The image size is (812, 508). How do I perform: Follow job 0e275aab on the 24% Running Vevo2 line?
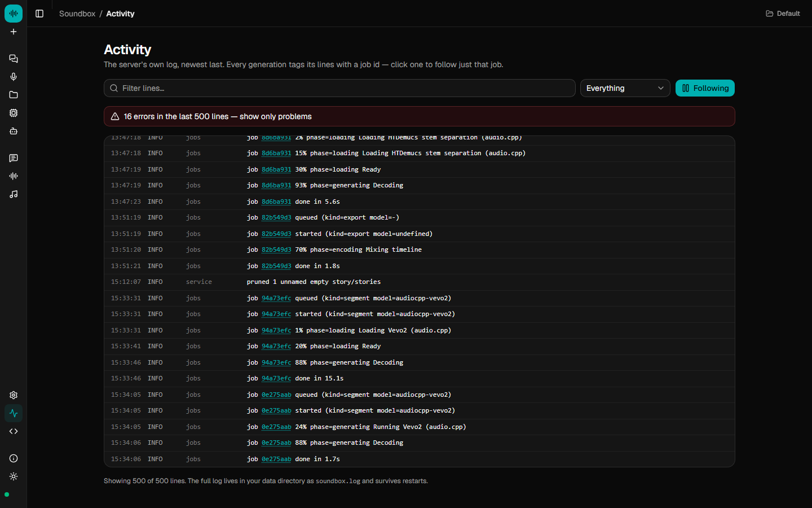click(276, 427)
